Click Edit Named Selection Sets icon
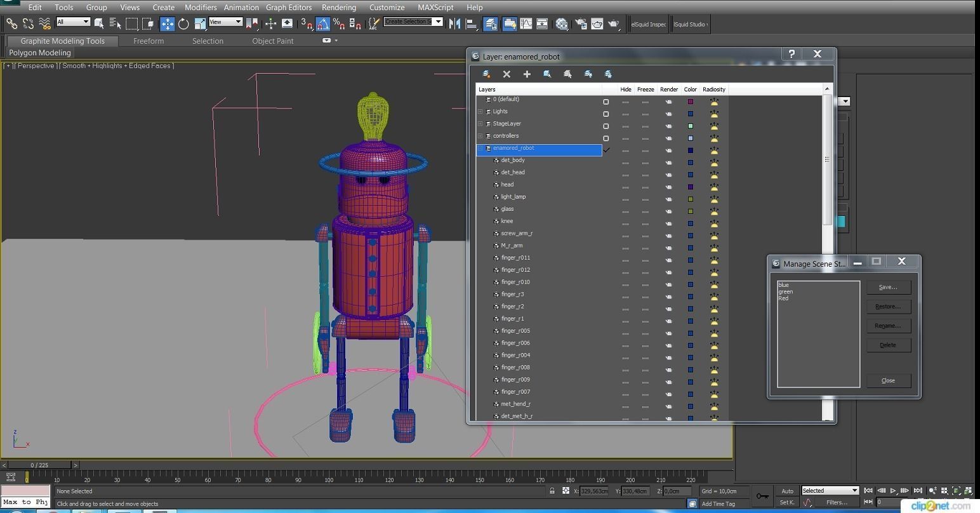This screenshot has width=980, height=513. (x=374, y=23)
